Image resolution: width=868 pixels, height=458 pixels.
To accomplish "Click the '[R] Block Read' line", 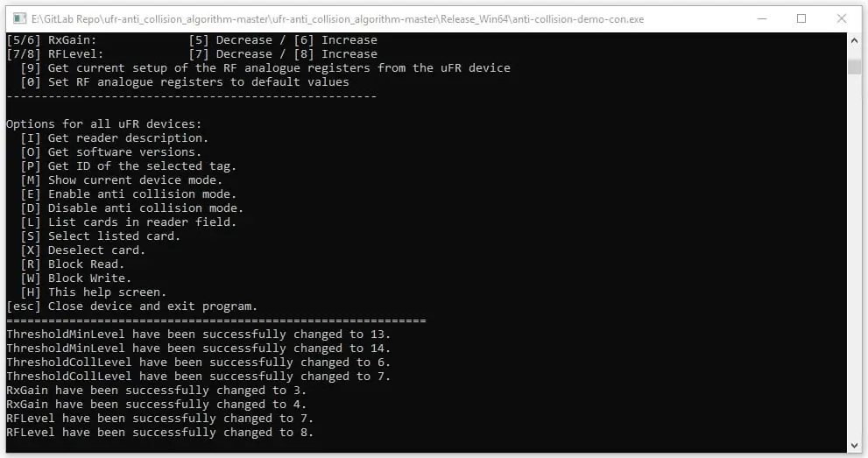I will (x=73, y=264).
